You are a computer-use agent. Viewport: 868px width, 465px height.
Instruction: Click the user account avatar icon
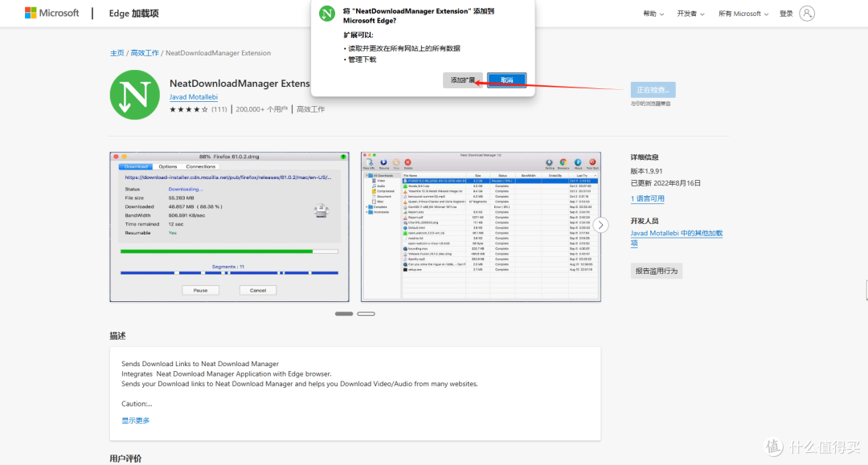point(807,14)
